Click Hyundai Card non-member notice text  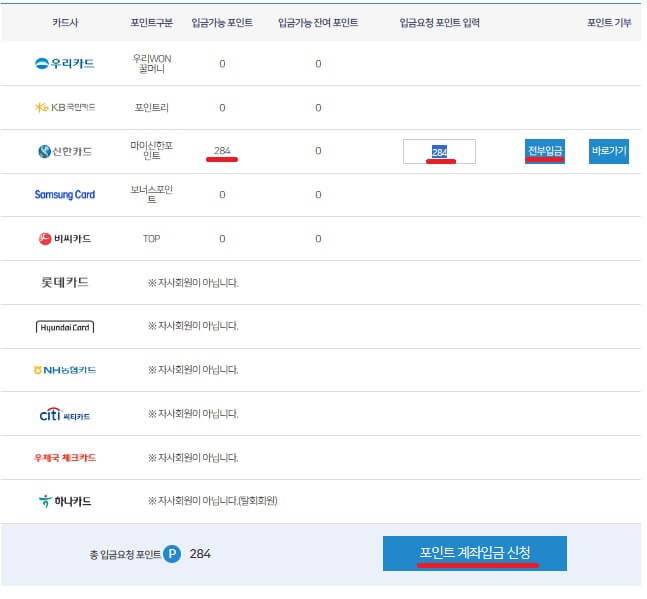pyautogui.click(x=193, y=326)
